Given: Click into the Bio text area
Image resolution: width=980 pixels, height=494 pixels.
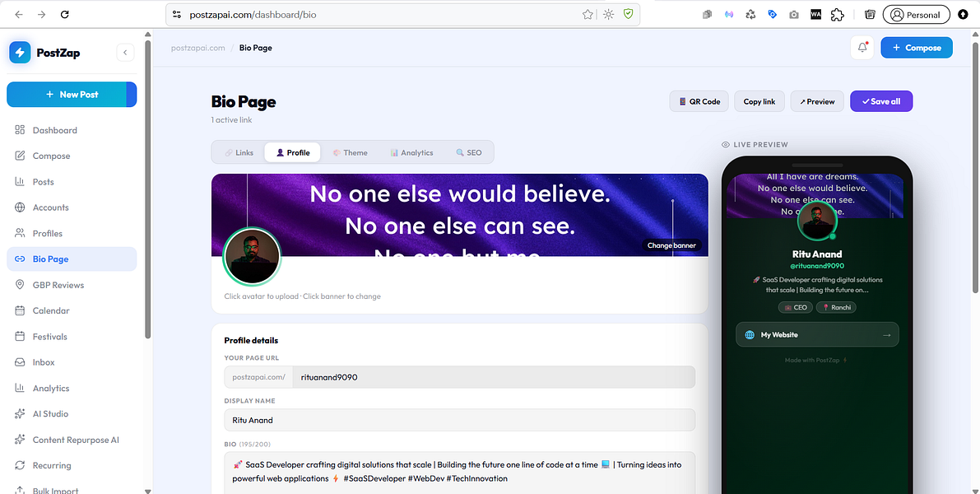Looking at the screenshot, I should [x=459, y=472].
